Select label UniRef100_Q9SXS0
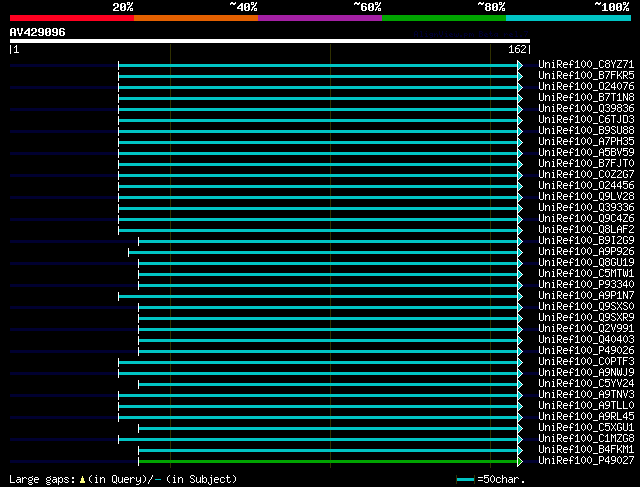Viewport: 640px width, 487px height. (x=586, y=307)
